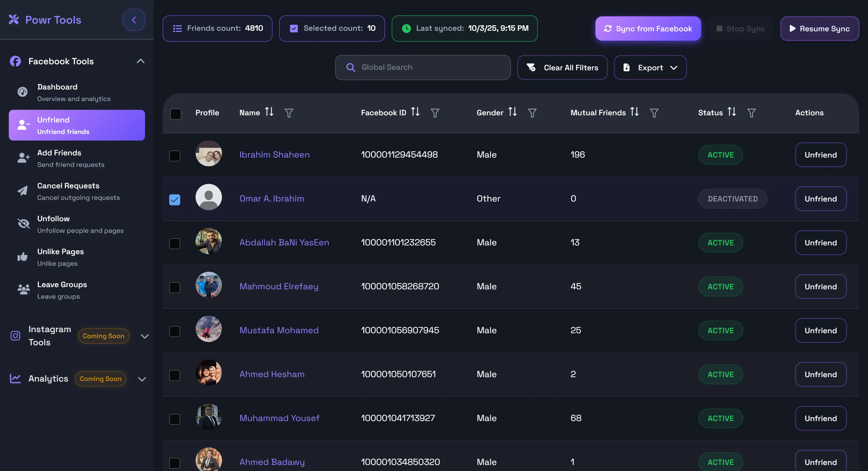Screen dimensions: 868x471
Task: Open the Status column filter
Action: (x=752, y=113)
